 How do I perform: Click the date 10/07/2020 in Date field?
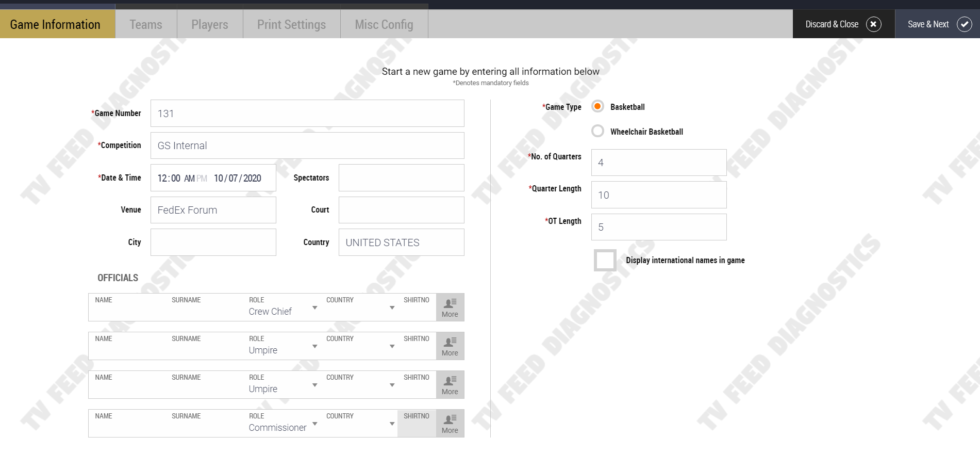[238, 178]
